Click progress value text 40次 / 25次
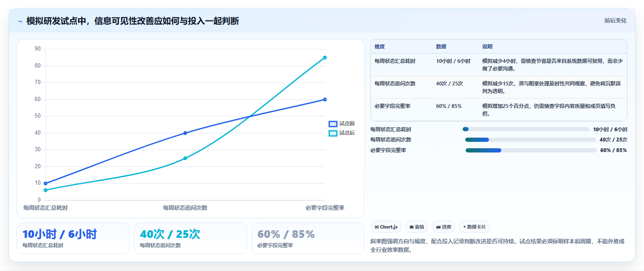Screen dimensions: 644x271 pyautogui.click(x=613, y=140)
